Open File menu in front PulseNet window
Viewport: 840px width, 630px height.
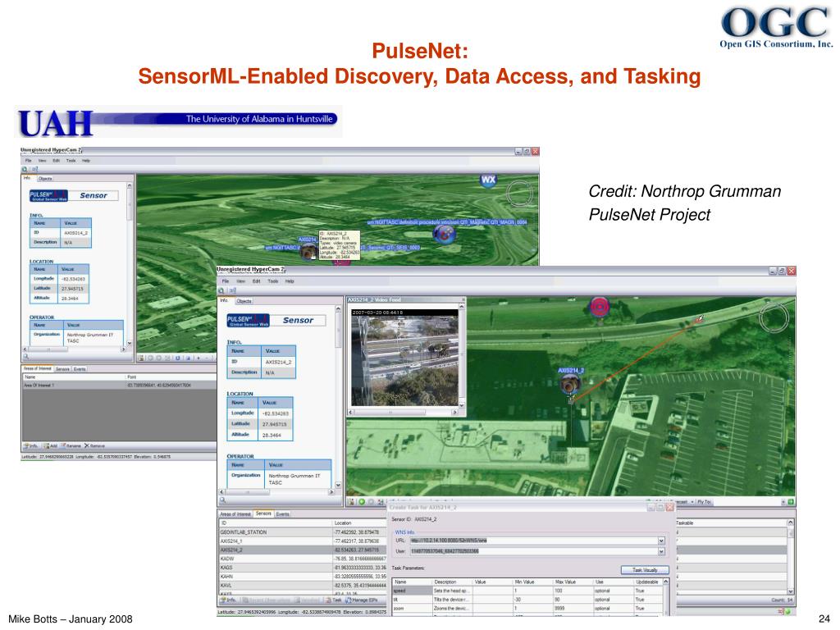[x=226, y=281]
